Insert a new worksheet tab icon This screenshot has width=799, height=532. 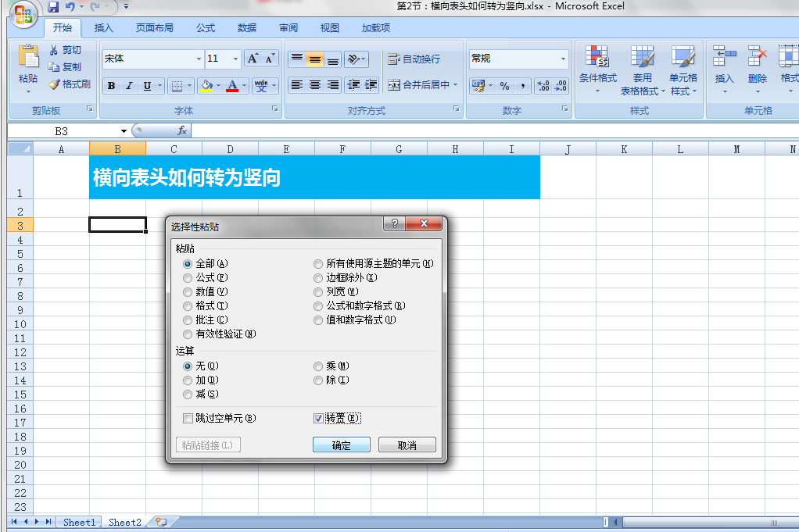(162, 522)
